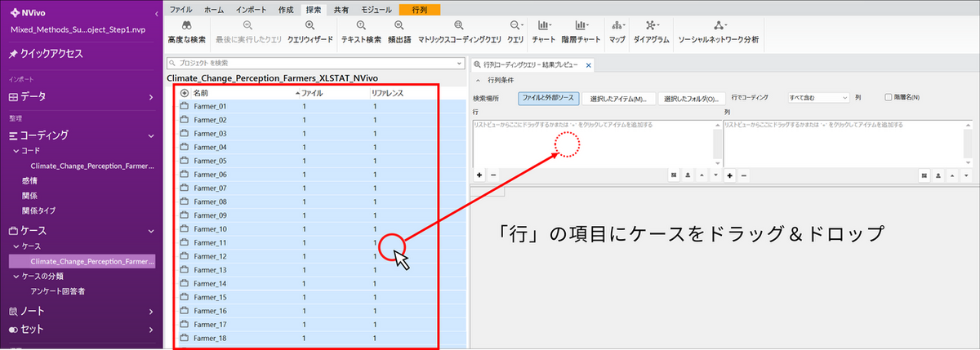The height and width of the screenshot is (350, 980).
Task: Click the plus icon under the 行 box
Action: (479, 175)
